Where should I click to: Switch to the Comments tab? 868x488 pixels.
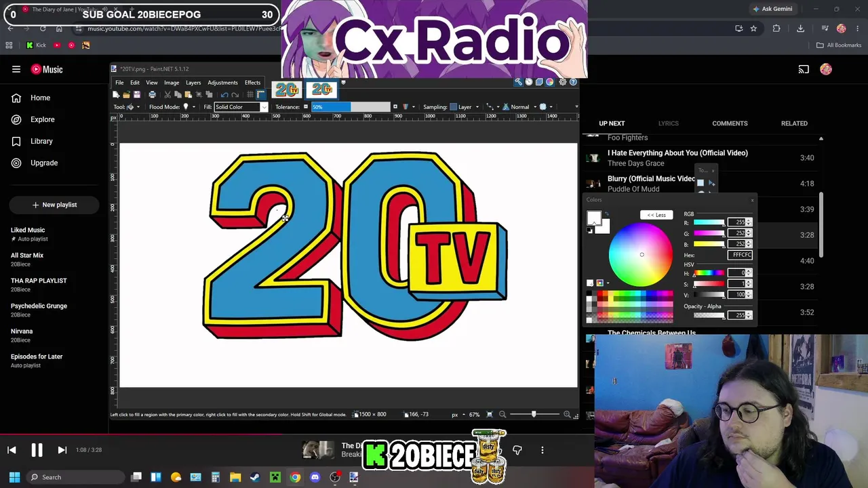pyautogui.click(x=730, y=123)
